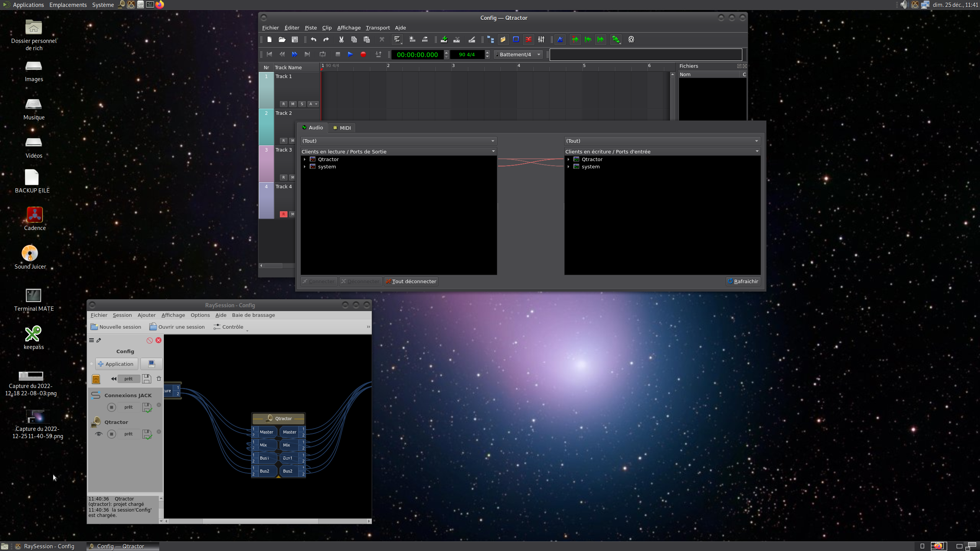Click the blue fast-forward transport button
The image size is (980, 551).
(x=294, y=54)
